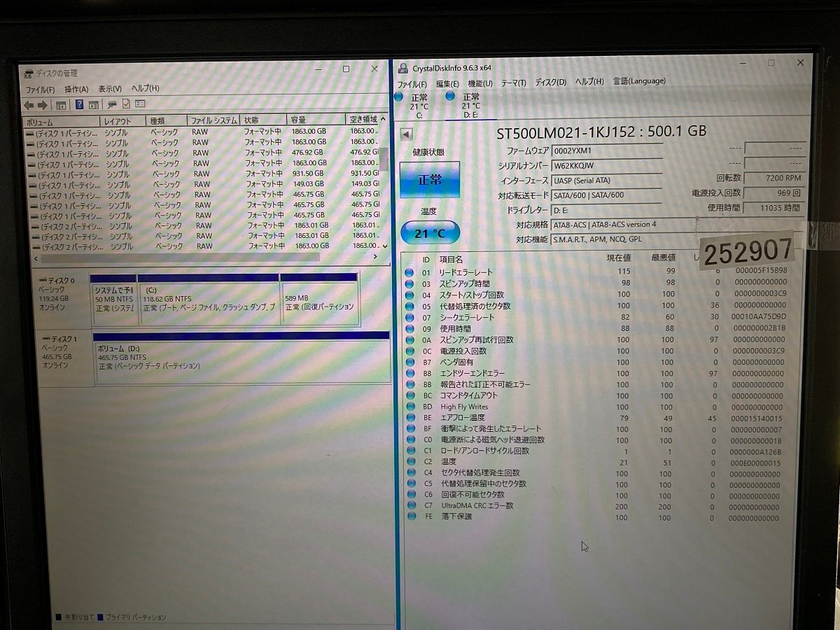Image resolution: width=840 pixels, height=630 pixels.
Task: Open 表示(V) menu in Disk Management
Action: point(110,89)
